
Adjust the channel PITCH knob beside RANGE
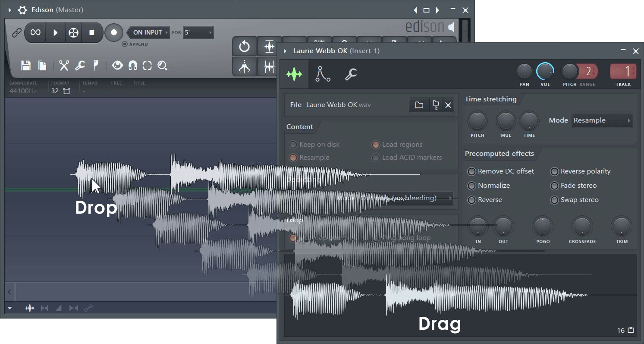point(569,71)
